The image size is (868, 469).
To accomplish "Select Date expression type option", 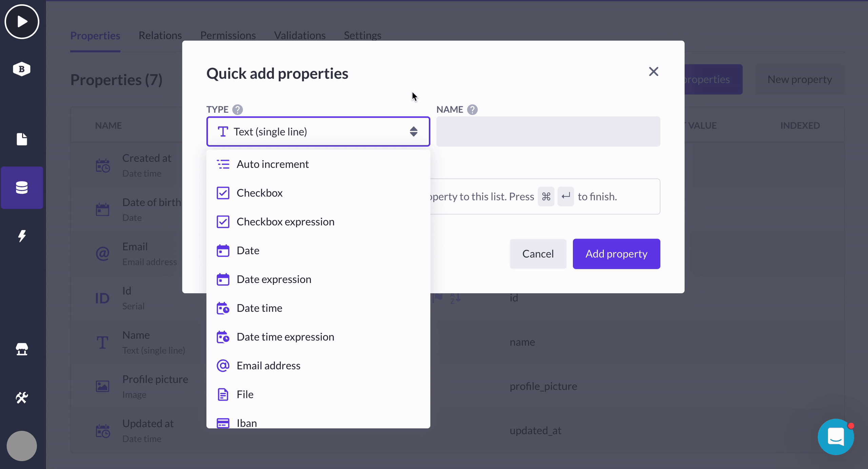I will pyautogui.click(x=318, y=280).
